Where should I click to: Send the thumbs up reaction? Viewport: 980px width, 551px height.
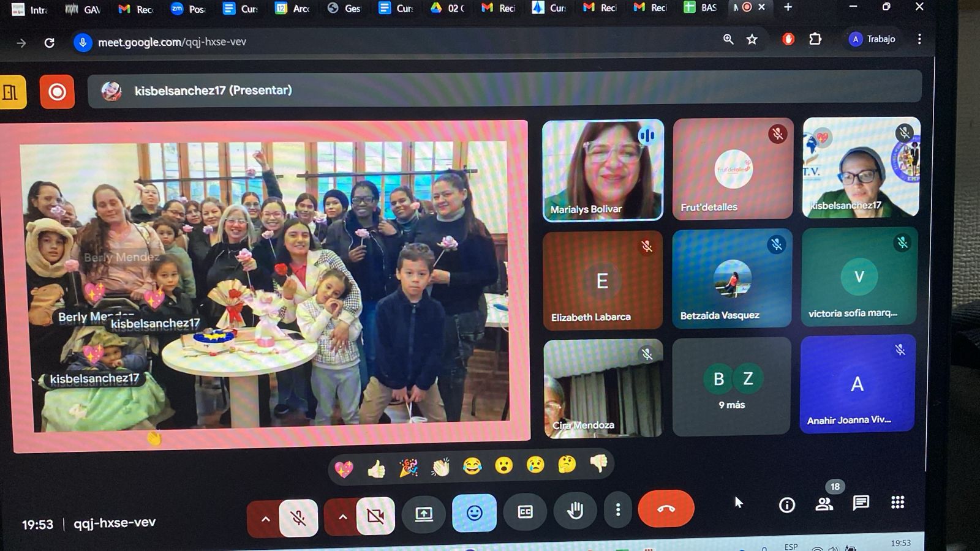[x=376, y=469]
